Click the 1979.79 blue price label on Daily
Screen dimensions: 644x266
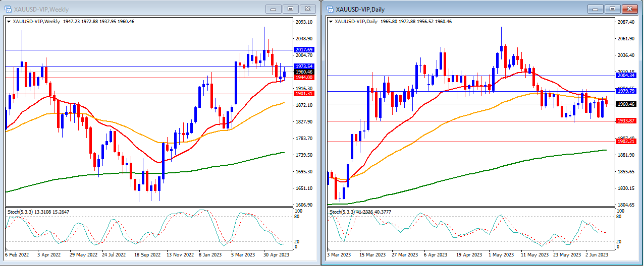(x=626, y=91)
